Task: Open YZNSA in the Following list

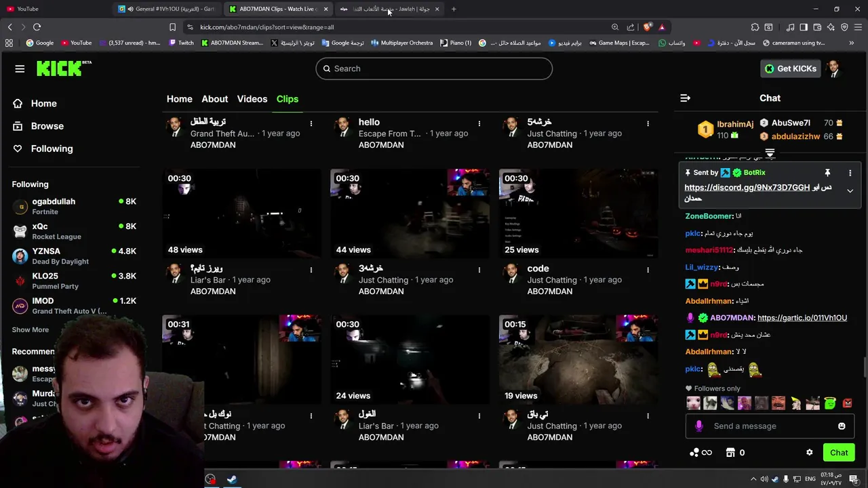Action: [75, 256]
